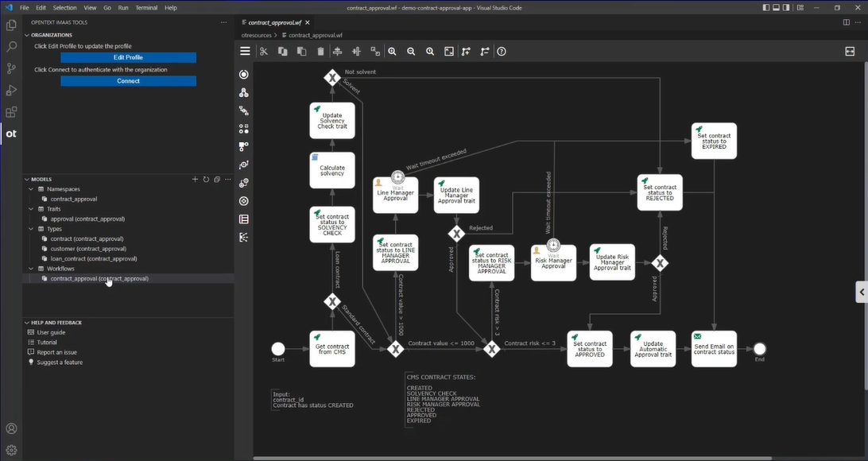
Task: Click the Copy icon in the workflow toolbar
Action: [x=282, y=52]
